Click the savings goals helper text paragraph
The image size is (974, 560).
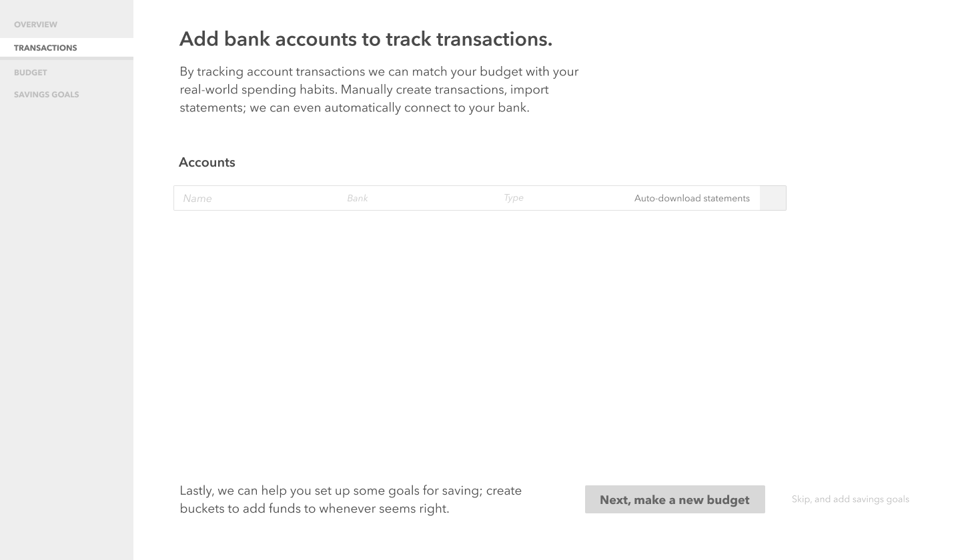pos(350,499)
